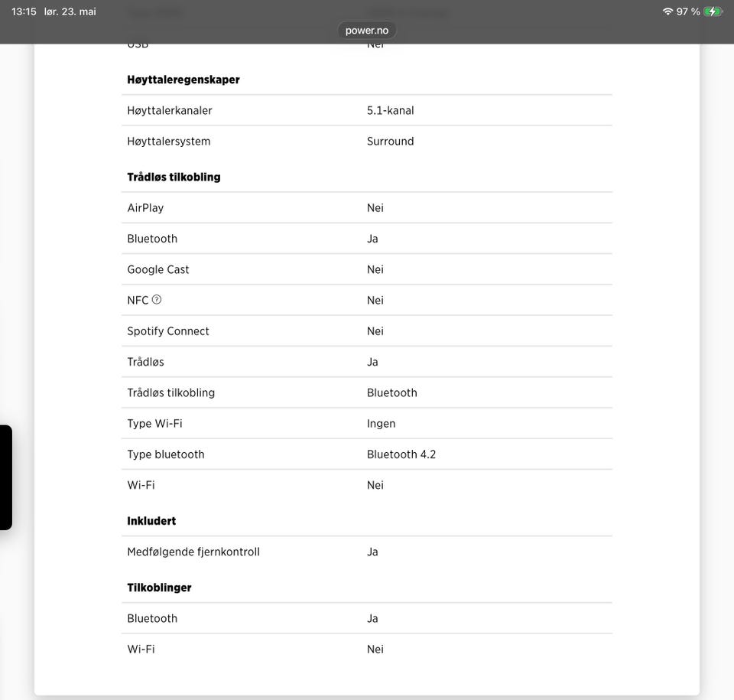Image resolution: width=734 pixels, height=700 pixels.
Task: Click the Tilkoblinger section heading
Action: (x=159, y=588)
